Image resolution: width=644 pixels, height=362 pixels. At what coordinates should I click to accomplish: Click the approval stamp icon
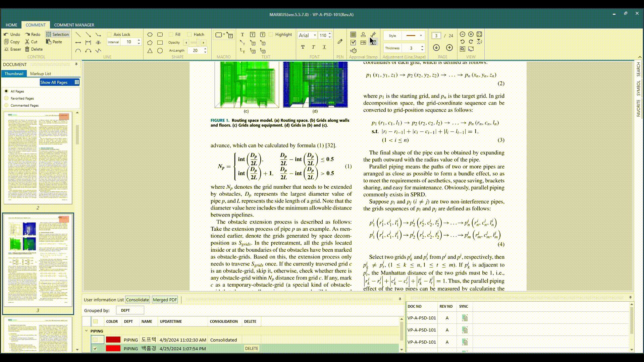click(x=363, y=35)
